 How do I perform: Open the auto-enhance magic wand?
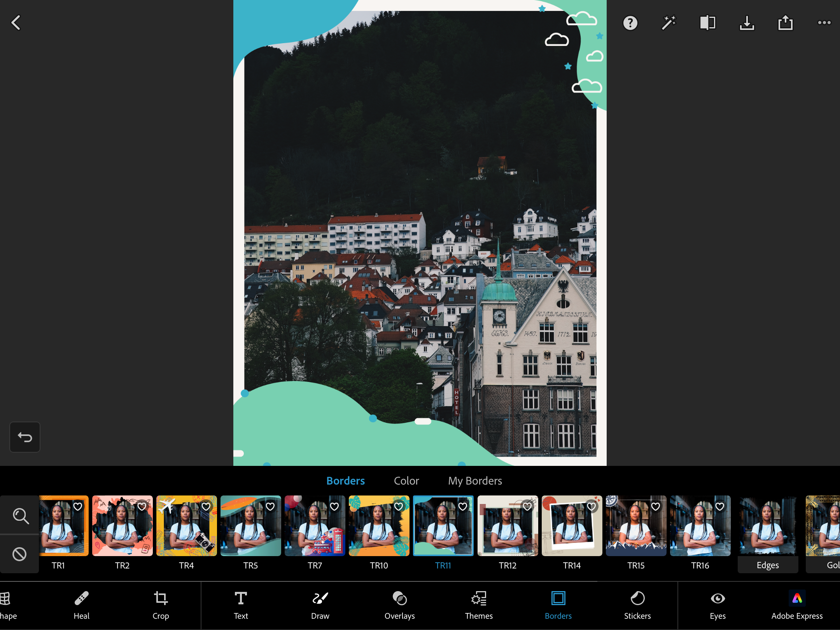[x=667, y=23]
